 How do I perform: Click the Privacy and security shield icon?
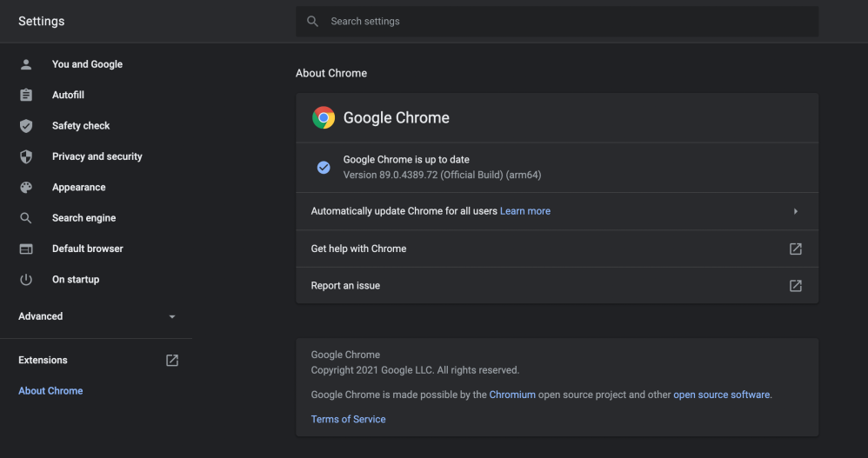tap(26, 156)
